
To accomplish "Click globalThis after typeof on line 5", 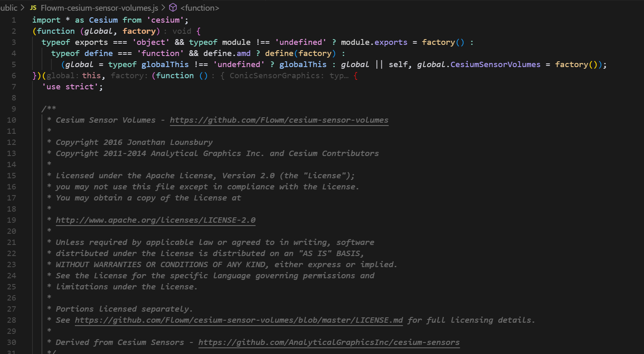I will pyautogui.click(x=165, y=64).
